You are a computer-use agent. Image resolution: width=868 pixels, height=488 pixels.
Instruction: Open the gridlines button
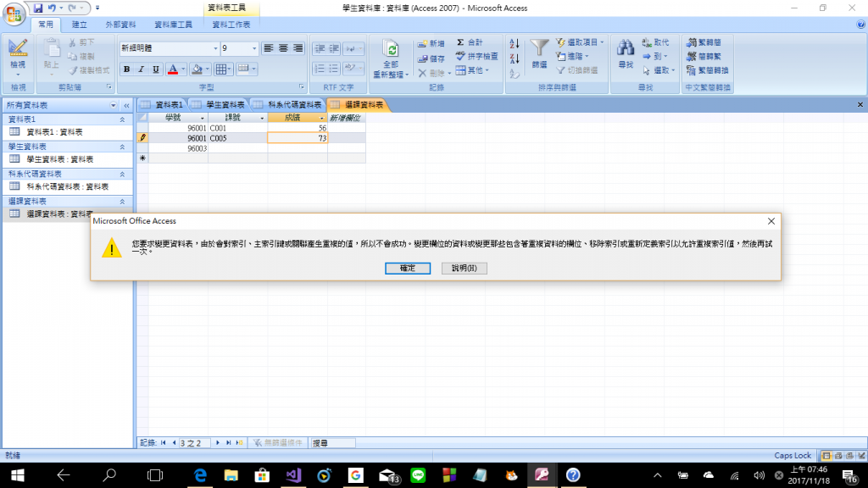[x=220, y=69]
